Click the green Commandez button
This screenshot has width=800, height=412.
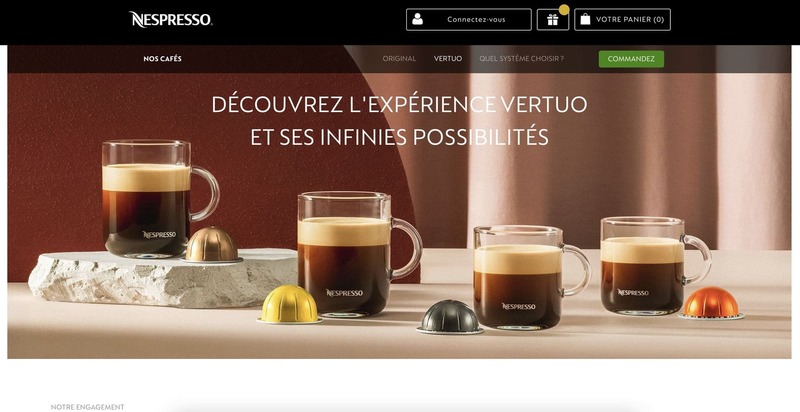(631, 59)
